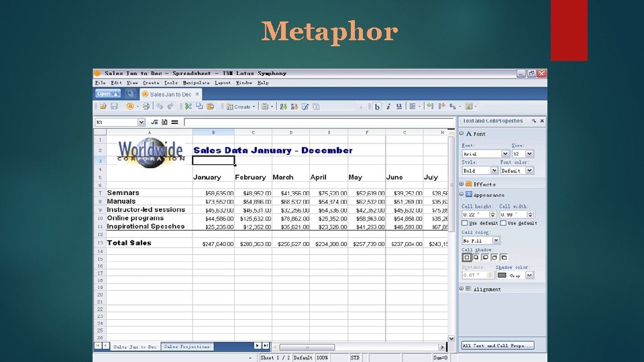Toggle Bold formatting button
The height and width of the screenshot is (362, 644).
point(377,107)
